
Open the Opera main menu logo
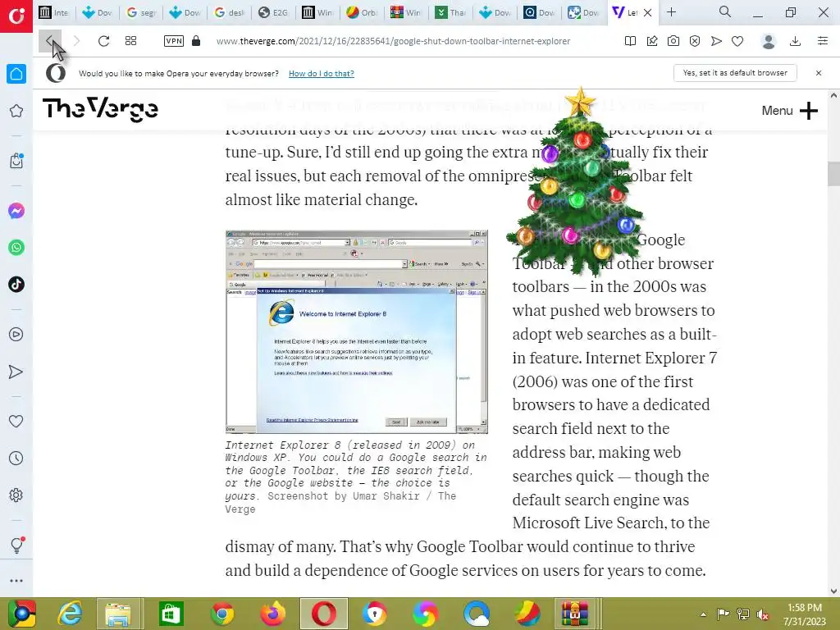[x=16, y=16]
